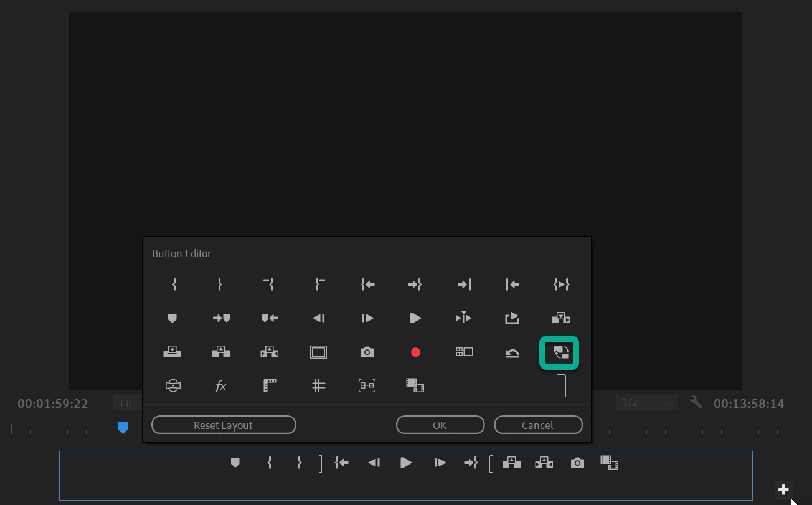Toggle the Snap in Program Monitor icon

(x=367, y=386)
